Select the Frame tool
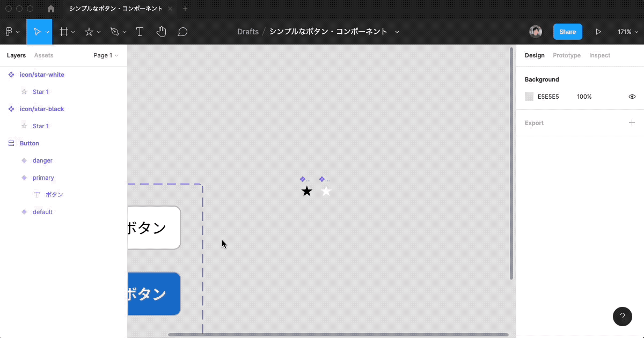 coord(63,32)
